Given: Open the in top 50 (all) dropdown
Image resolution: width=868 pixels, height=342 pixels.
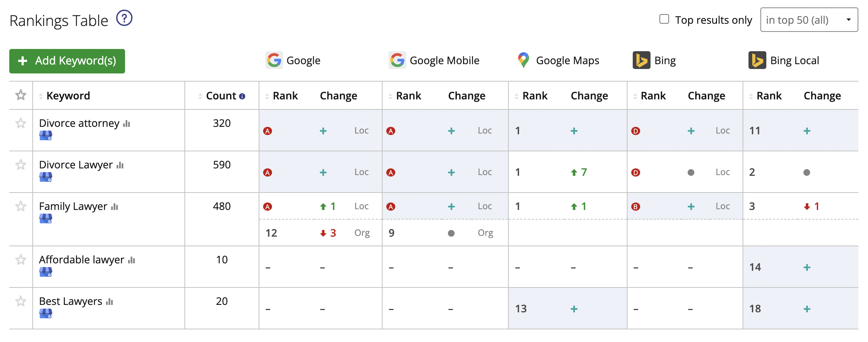Looking at the screenshot, I should point(809,20).
